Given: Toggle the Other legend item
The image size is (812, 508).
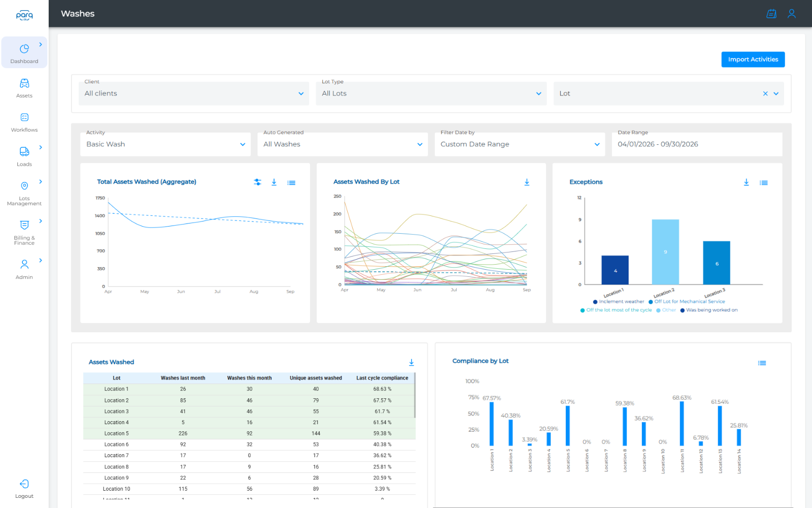Looking at the screenshot, I should pos(666,310).
